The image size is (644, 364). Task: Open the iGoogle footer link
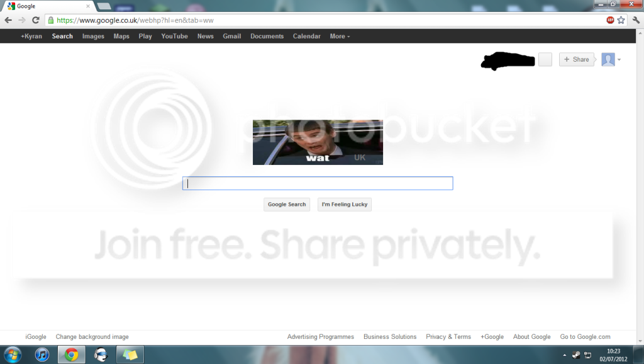(36, 337)
